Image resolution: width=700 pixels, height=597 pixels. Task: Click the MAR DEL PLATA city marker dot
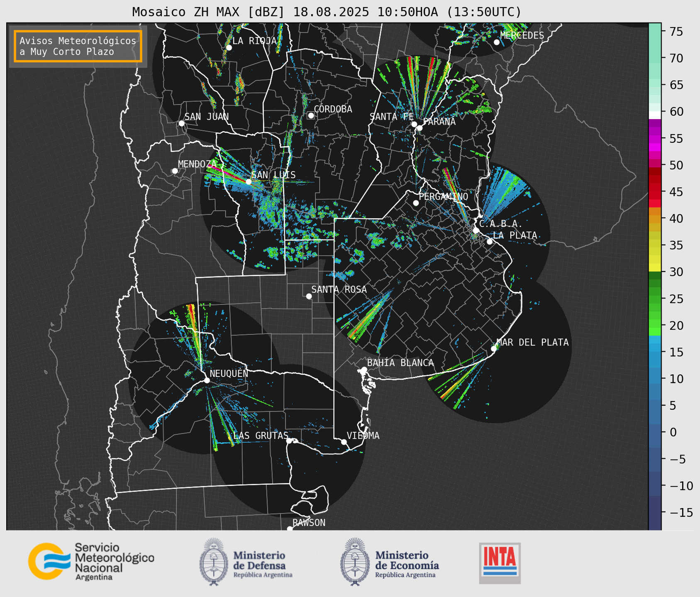(494, 349)
